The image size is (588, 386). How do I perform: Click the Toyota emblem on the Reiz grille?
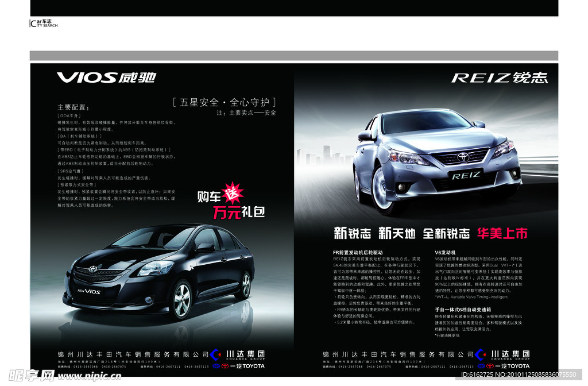(x=463, y=157)
